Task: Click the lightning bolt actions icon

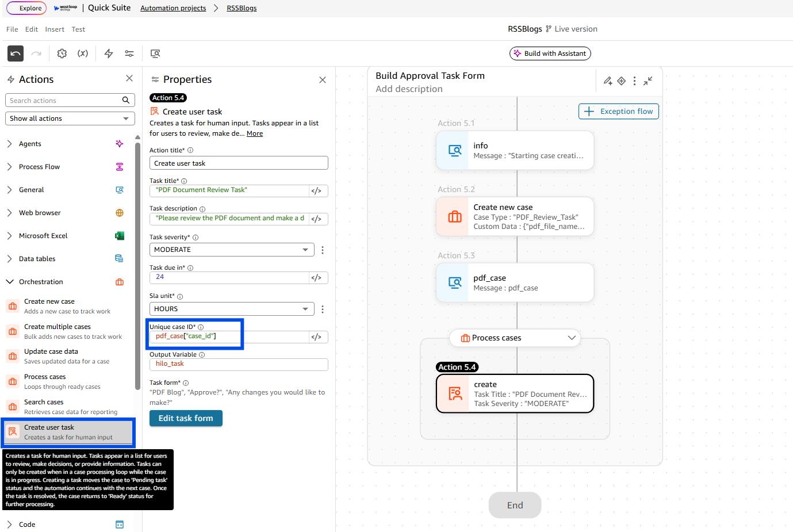Action: tap(109, 53)
